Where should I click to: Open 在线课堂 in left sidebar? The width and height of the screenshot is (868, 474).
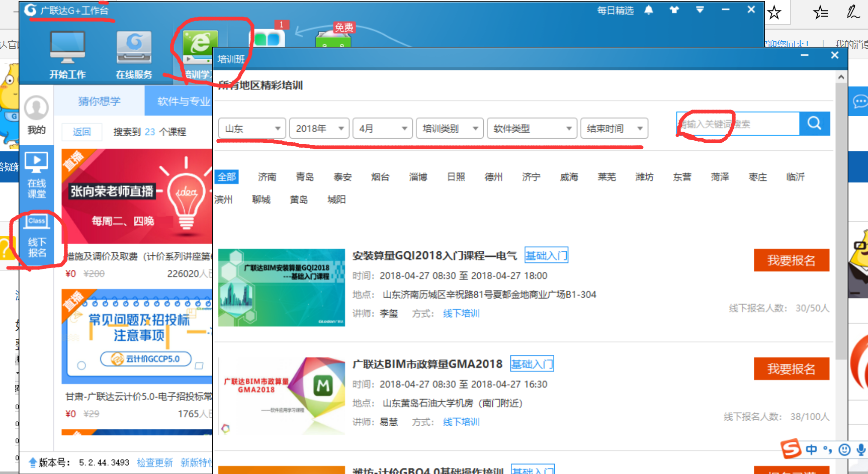click(36, 175)
